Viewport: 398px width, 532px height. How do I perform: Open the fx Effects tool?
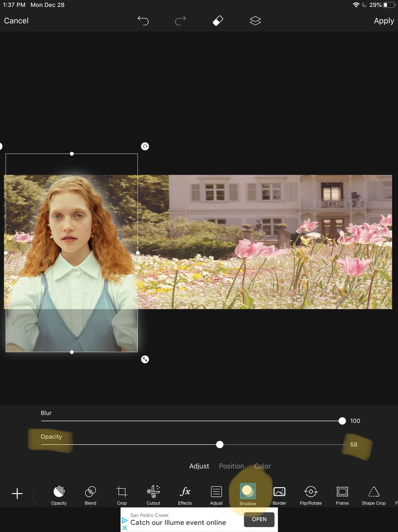pos(185,495)
